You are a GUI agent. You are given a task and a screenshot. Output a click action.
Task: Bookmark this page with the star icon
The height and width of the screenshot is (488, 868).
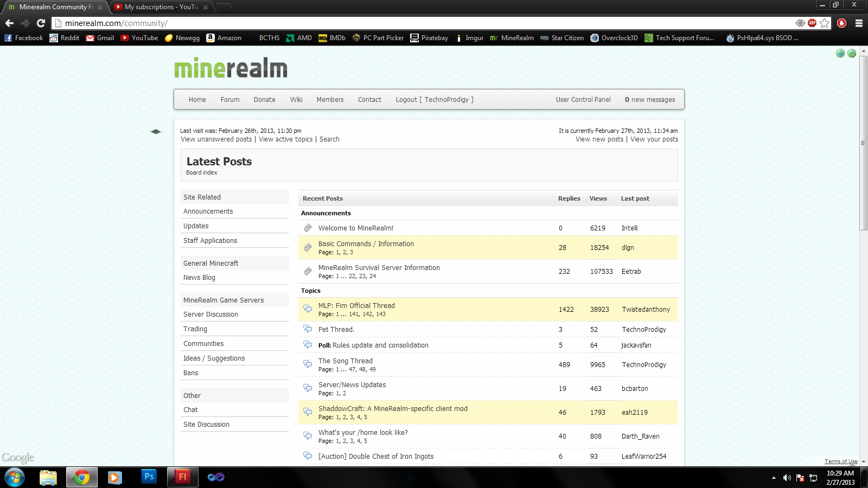825,23
